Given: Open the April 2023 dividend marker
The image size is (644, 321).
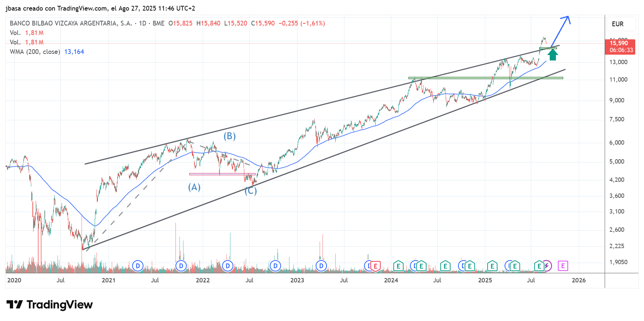Looking at the screenshot, I should 321,266.
